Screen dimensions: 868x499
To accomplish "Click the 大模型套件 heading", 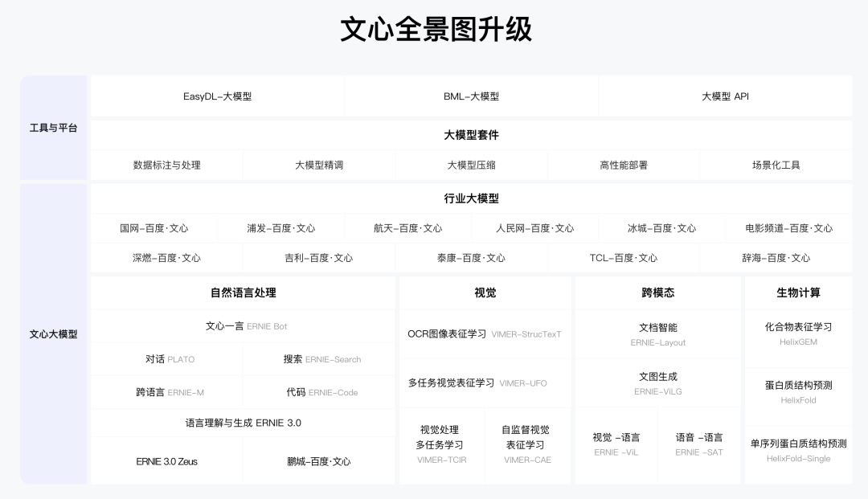I will [x=471, y=135].
